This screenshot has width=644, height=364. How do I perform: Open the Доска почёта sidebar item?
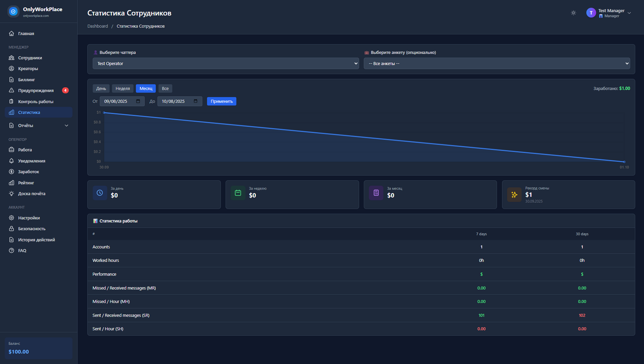[x=31, y=194]
